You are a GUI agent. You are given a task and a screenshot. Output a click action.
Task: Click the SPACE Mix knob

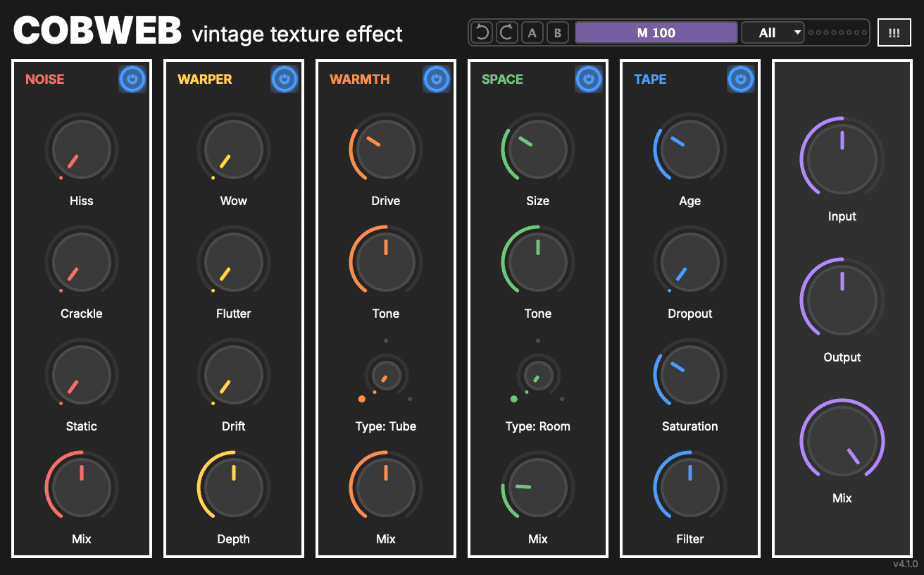coord(538,488)
